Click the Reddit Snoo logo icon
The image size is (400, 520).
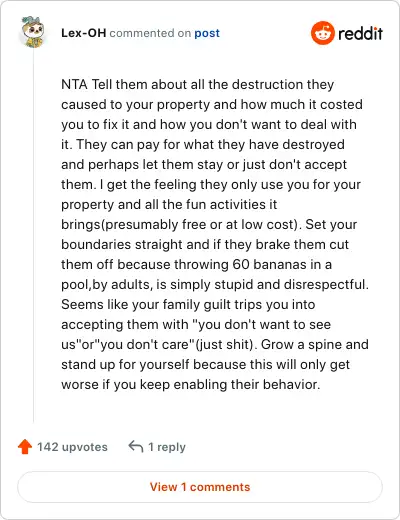pos(322,33)
